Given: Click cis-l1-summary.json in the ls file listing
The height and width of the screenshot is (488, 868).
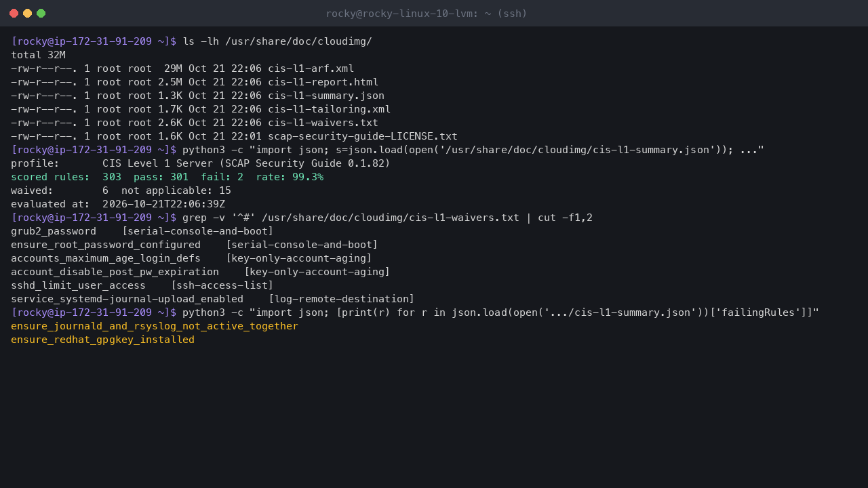Looking at the screenshot, I should (x=326, y=96).
